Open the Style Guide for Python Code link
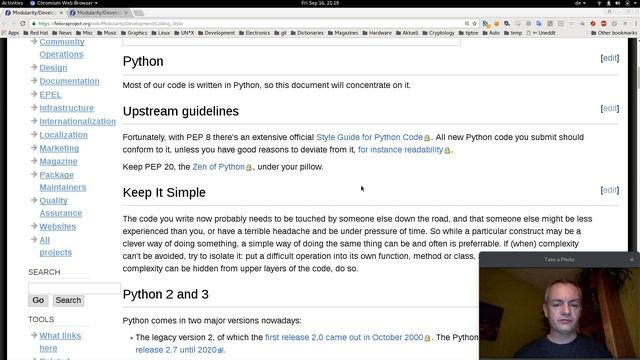 (369, 137)
